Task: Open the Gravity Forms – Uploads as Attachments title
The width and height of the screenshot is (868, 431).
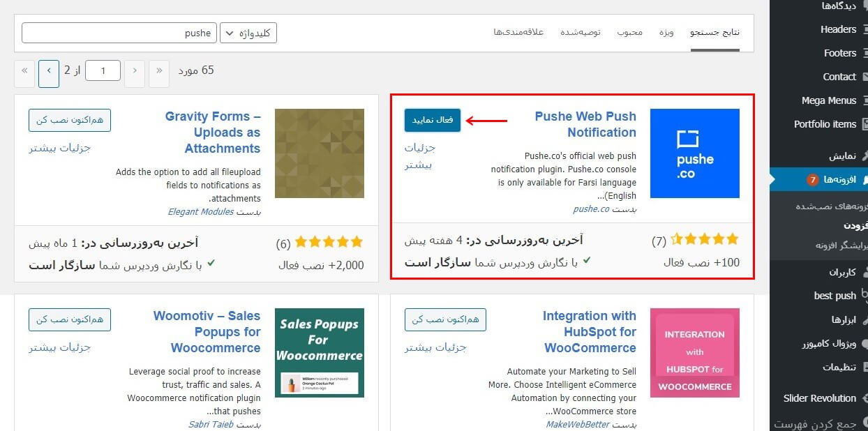Action: click(213, 133)
